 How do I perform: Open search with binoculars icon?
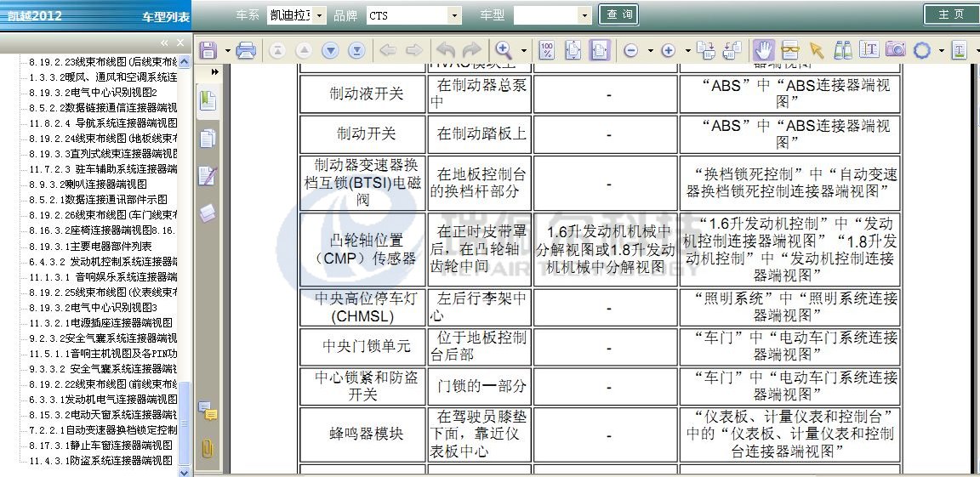pyautogui.click(x=842, y=50)
